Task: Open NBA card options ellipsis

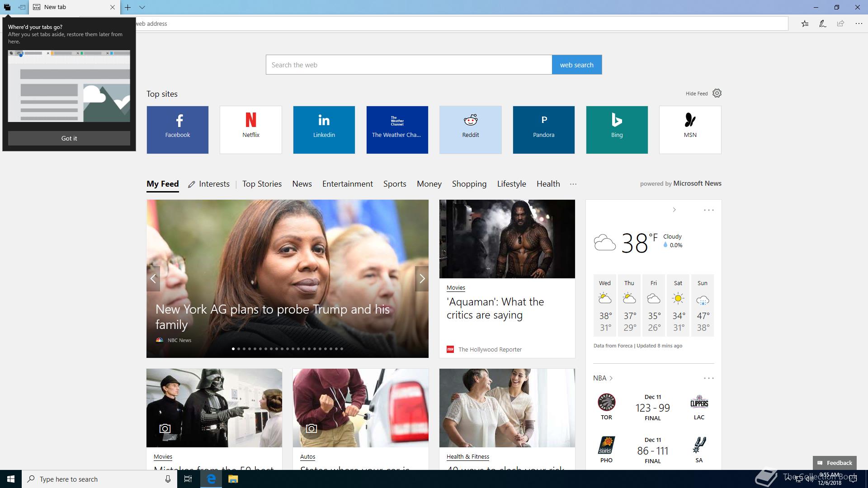Action: [709, 378]
